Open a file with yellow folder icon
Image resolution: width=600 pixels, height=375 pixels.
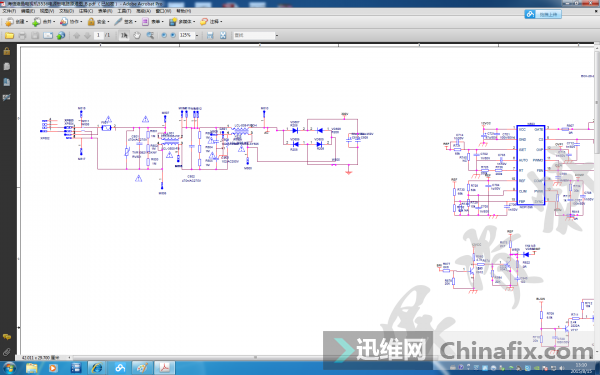click(x=9, y=35)
